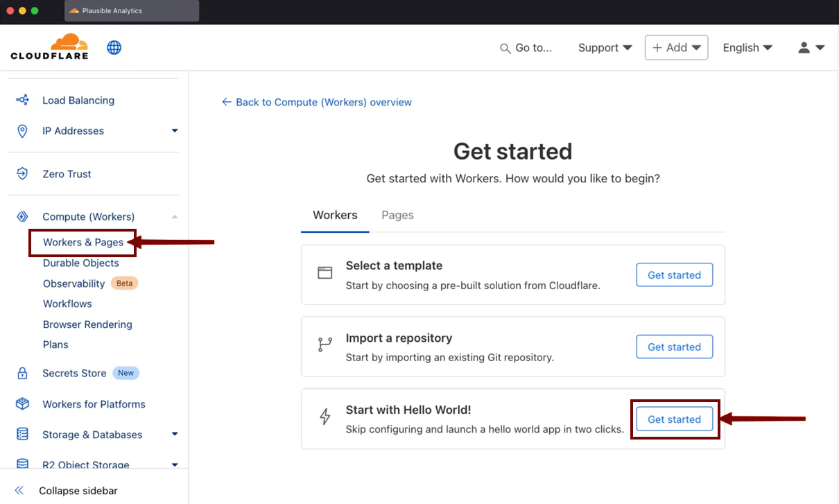The width and height of the screenshot is (839, 504).
Task: Click the Cloudflare logo
Action: (x=49, y=47)
